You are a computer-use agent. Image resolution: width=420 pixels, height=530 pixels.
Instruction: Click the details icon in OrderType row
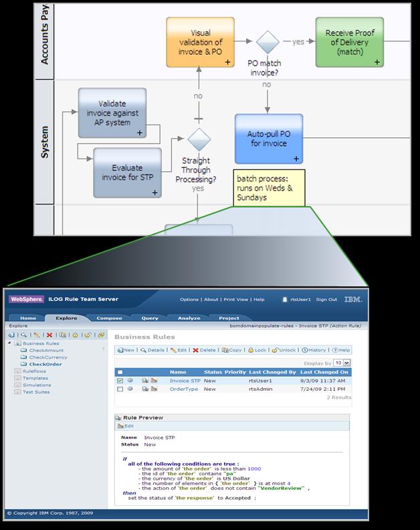point(145,389)
